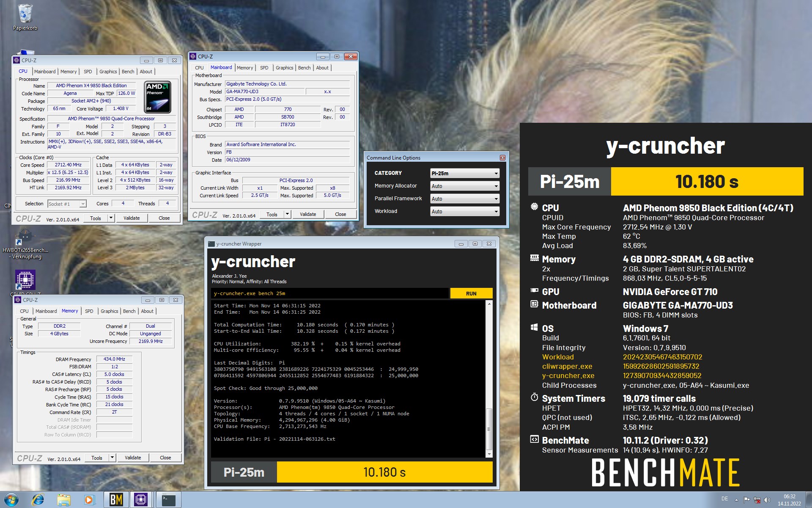Viewport: 812px width, 508px height.
Task: Open the Papierkorb recycle bin icon
Action: (x=25, y=17)
